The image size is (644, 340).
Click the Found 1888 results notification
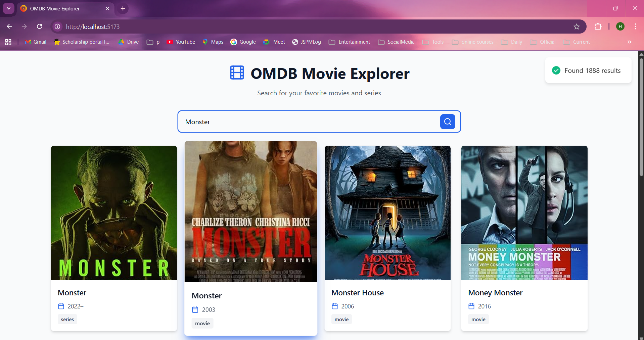(x=588, y=70)
